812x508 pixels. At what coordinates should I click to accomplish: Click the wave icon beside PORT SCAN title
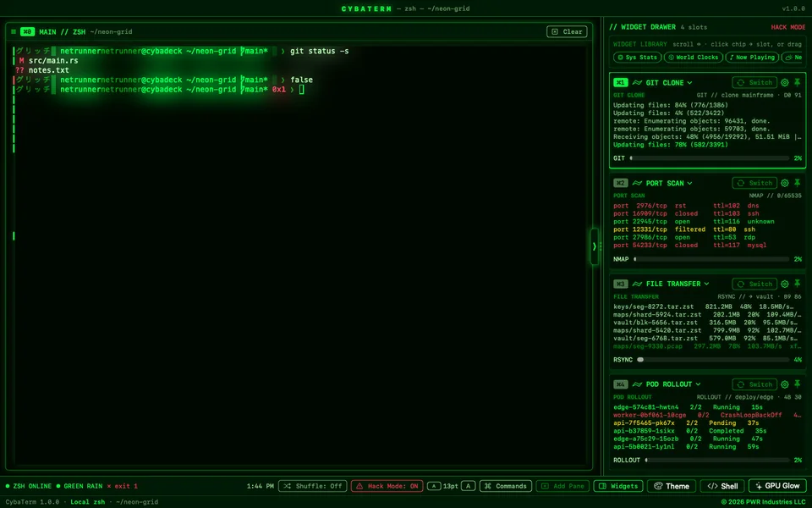[x=637, y=183]
